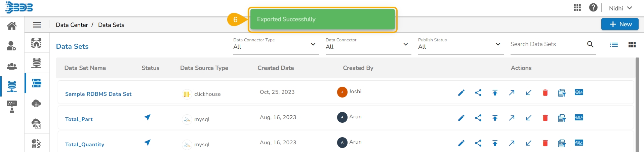Screen dimensions: 644x152
Task: Click share icon in Total_Part row
Action: (x=478, y=118)
